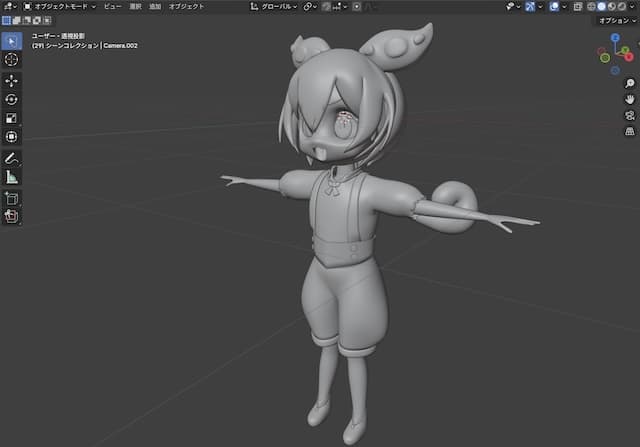This screenshot has width=640, height=447.
Task: Choose the Rotate tool
Action: pyautogui.click(x=12, y=99)
